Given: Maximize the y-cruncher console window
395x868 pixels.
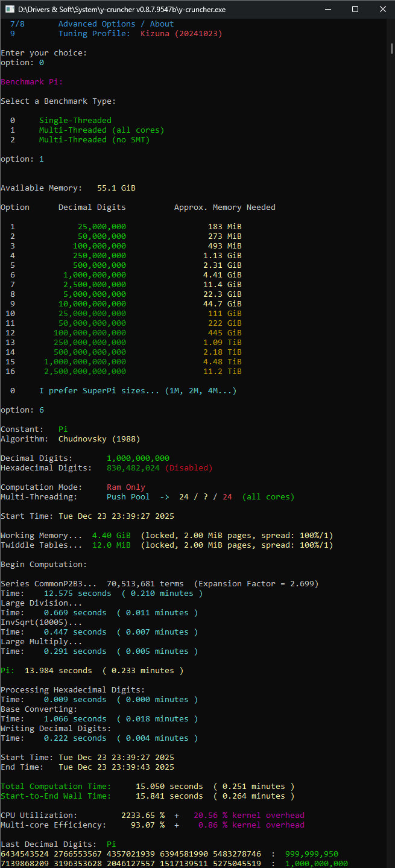Looking at the screenshot, I should pyautogui.click(x=355, y=9).
